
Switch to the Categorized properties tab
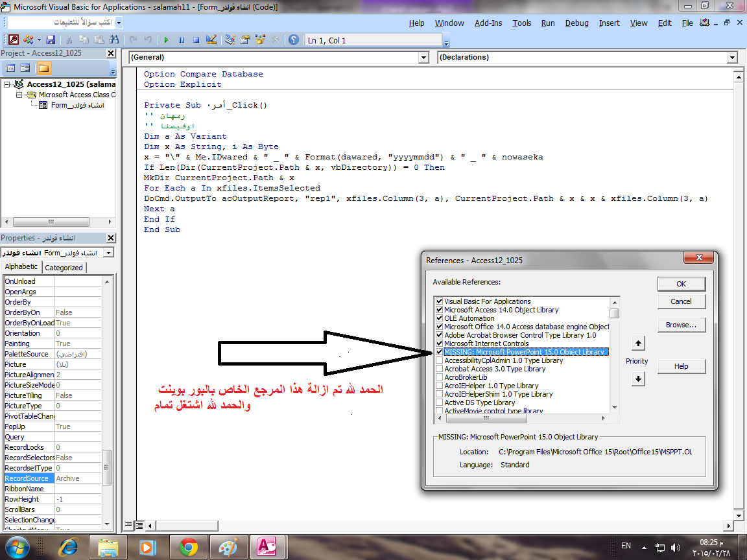point(64,268)
